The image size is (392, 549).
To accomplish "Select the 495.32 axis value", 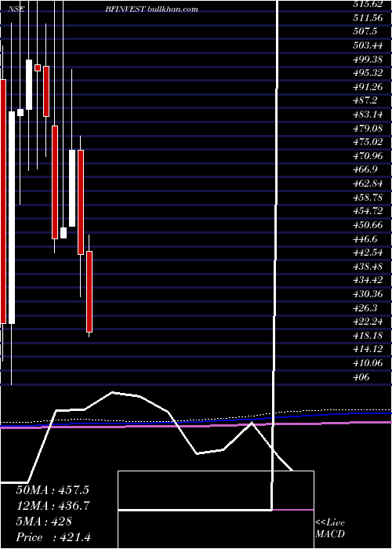I will [368, 73].
